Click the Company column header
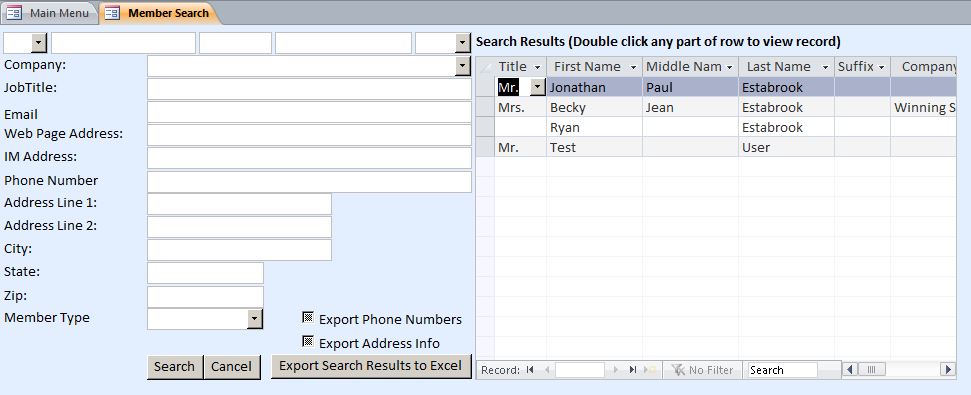This screenshot has height=395, width=971. [x=924, y=67]
